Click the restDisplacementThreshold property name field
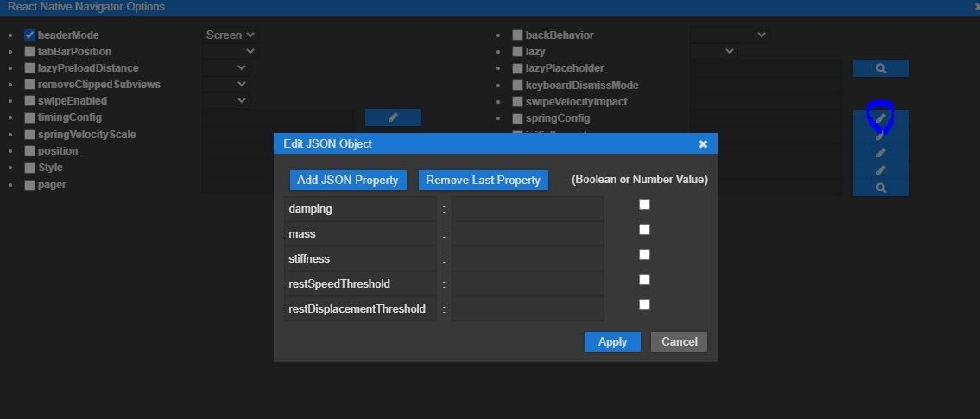This screenshot has width=980, height=419. pyautogui.click(x=360, y=309)
